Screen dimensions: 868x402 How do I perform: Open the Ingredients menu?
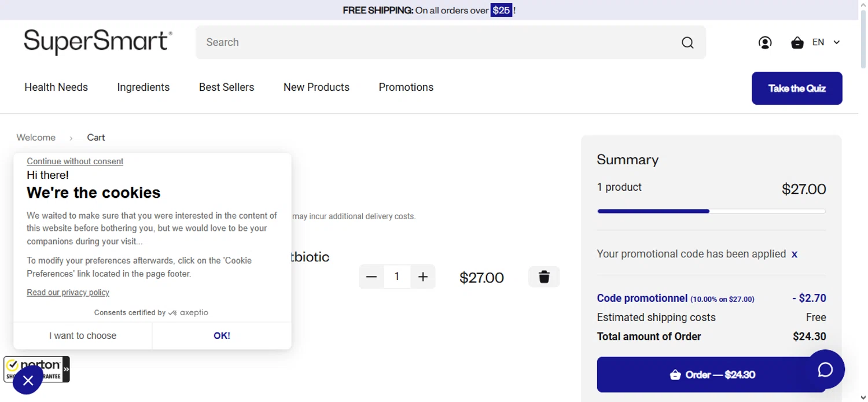click(144, 87)
